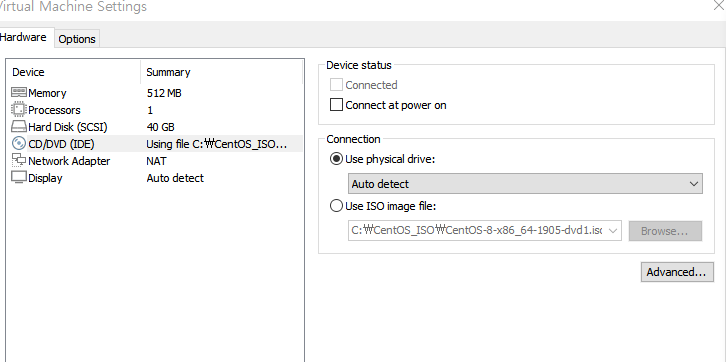Open the Advanced... settings button
The height and width of the screenshot is (362, 726).
677,272
